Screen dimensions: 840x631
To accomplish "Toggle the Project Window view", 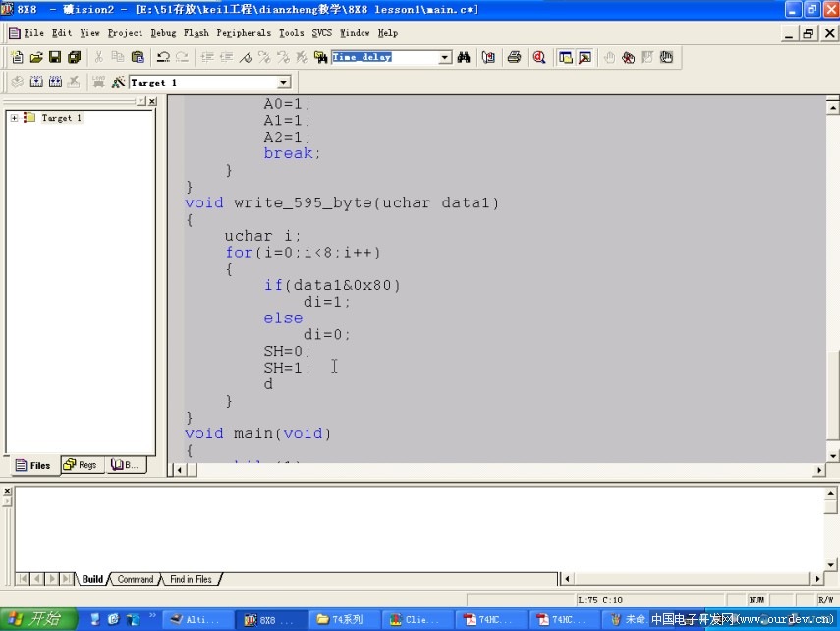I will [566, 57].
